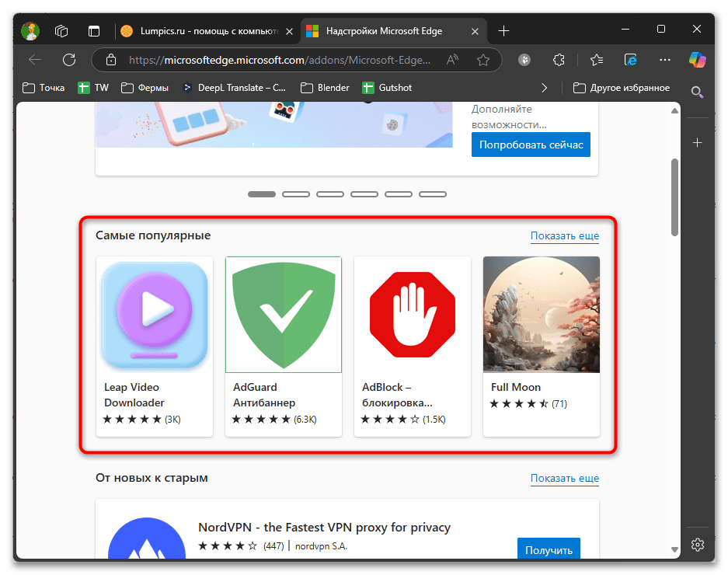Click the scrollbar up arrow
Image resolution: width=728 pixels, height=575 pixels.
[x=674, y=110]
